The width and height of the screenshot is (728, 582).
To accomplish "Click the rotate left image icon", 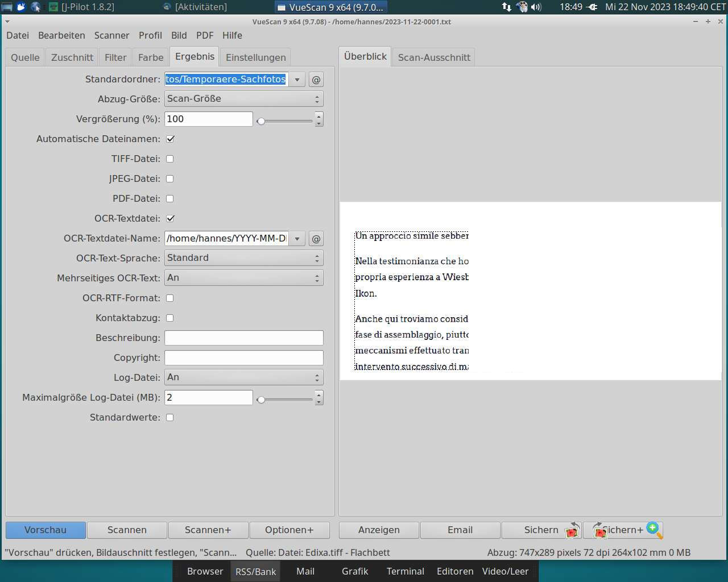I will pos(573,530).
